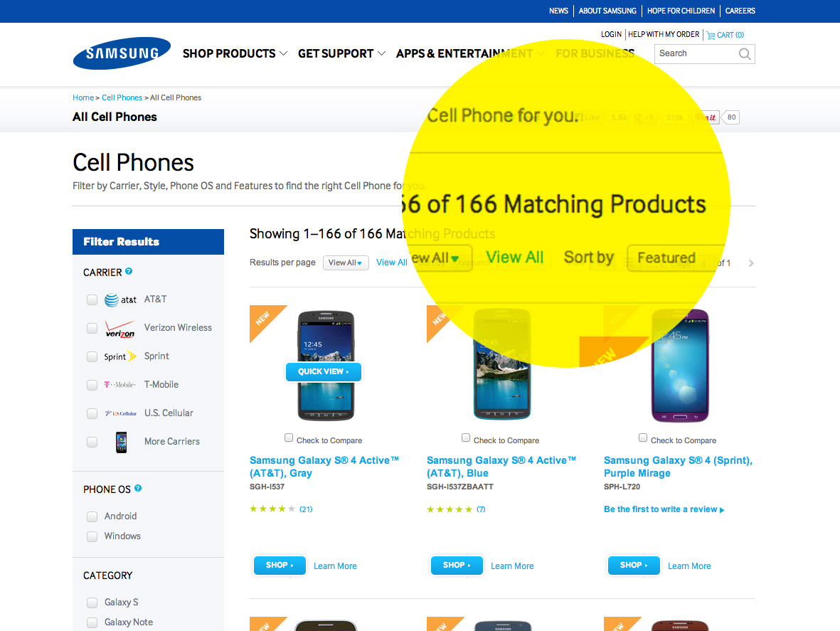840x631 pixels.
Task: Click Learn More for Galaxy S4 Active Blue
Action: click(x=512, y=566)
